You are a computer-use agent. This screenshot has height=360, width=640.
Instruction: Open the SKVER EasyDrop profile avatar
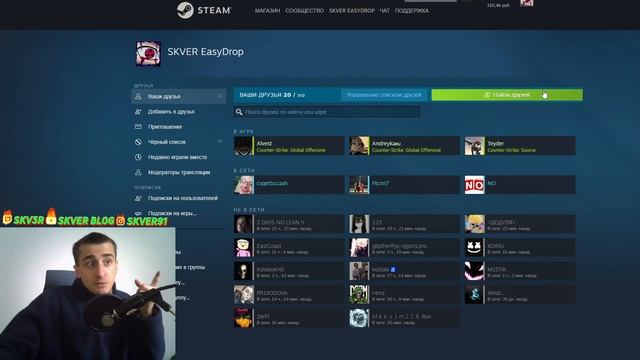pyautogui.click(x=148, y=53)
